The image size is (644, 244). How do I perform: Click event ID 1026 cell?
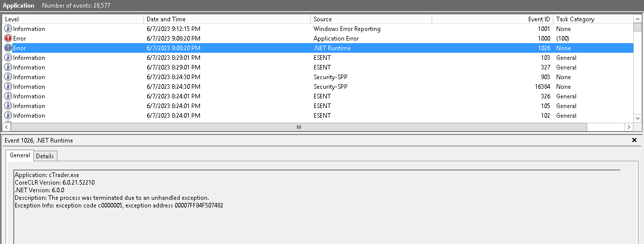click(x=544, y=48)
